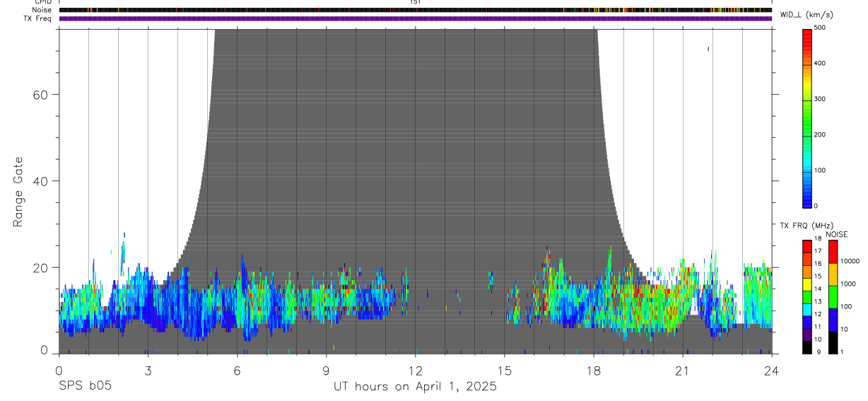Click the x-axis hour tick '21'
Screen dimensions: 868x401
tap(682, 370)
